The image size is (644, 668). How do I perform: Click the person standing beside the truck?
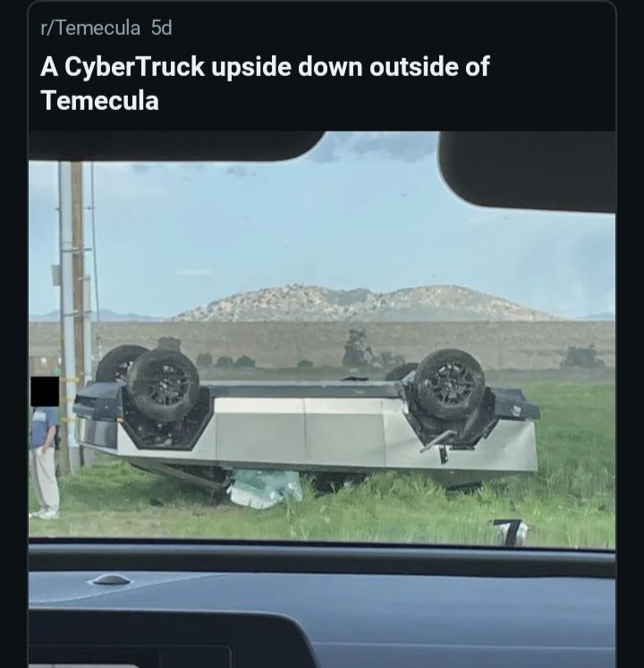coord(45,462)
